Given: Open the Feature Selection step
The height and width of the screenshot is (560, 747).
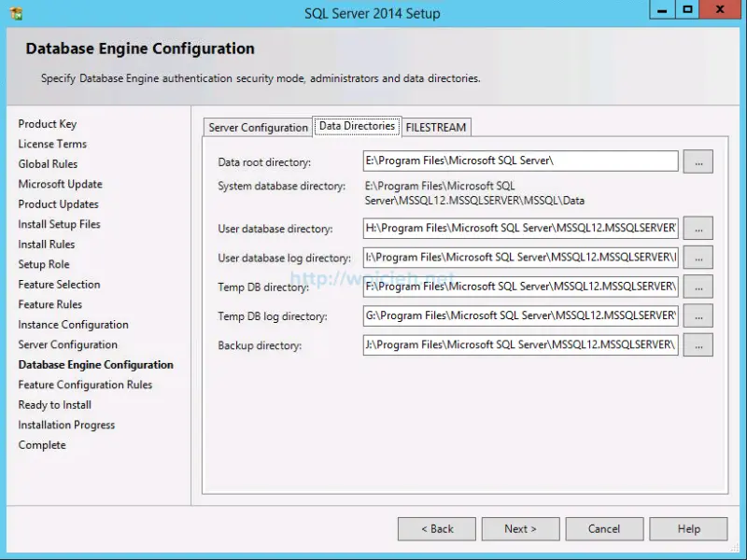Looking at the screenshot, I should click(x=58, y=284).
